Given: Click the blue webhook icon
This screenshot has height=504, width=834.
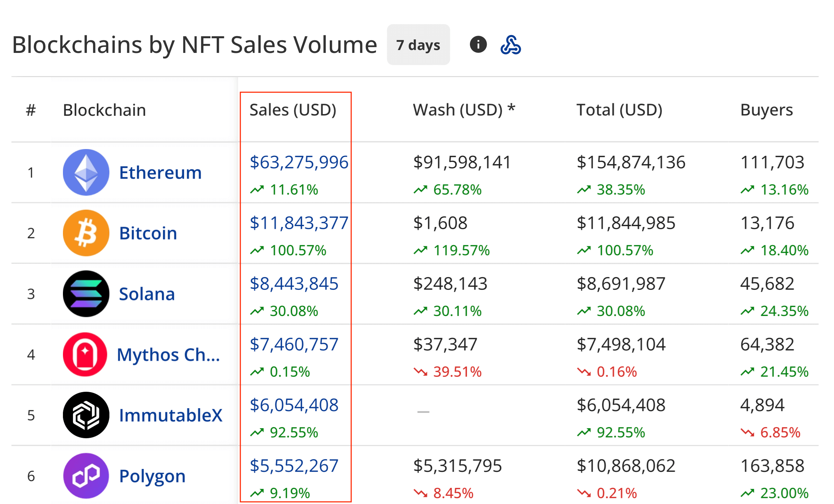Looking at the screenshot, I should pos(510,45).
